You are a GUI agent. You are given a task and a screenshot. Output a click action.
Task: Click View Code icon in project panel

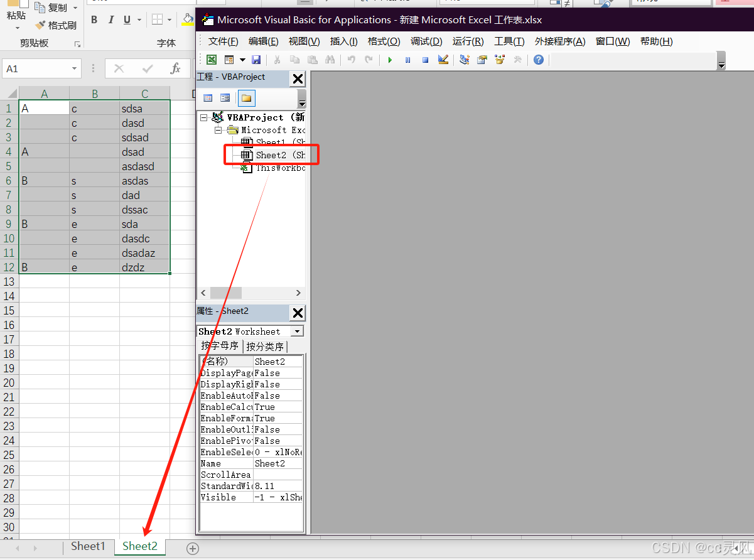tap(208, 98)
